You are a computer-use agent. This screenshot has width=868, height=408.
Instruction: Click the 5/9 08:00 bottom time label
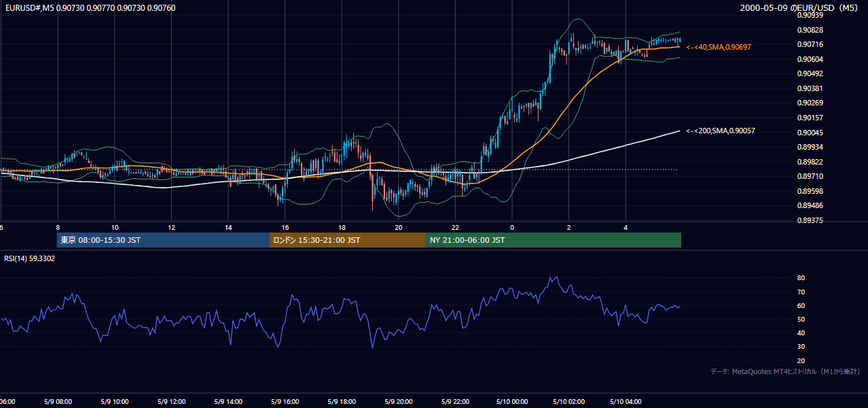(x=56, y=401)
